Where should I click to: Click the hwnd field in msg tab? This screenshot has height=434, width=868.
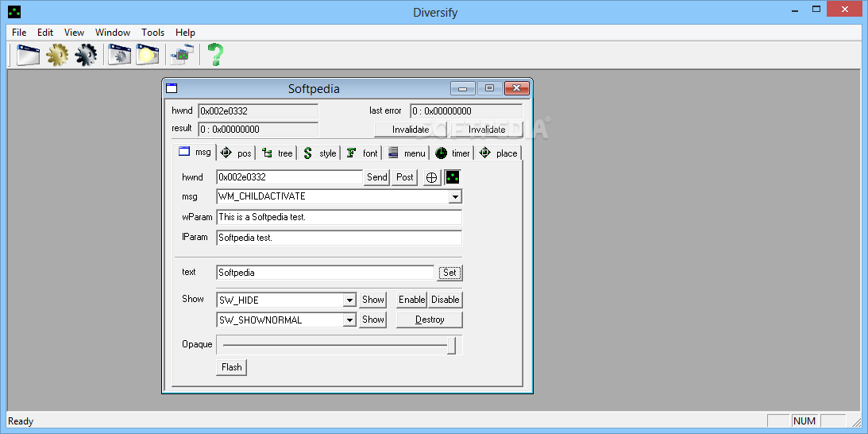(290, 177)
